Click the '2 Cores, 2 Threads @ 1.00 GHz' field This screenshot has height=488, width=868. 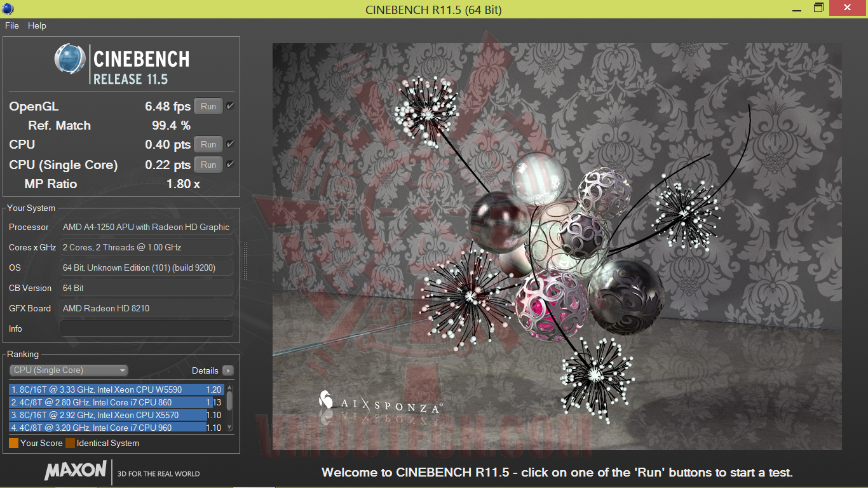pos(146,247)
